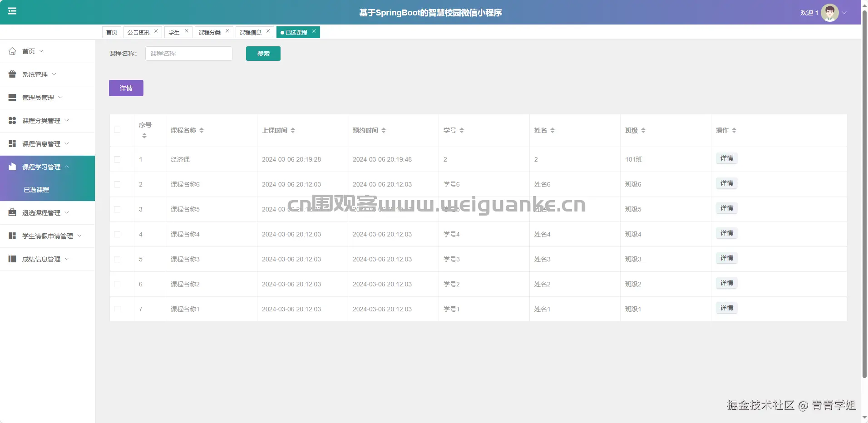
Task: Close the 已选课程 tab
Action: 314,31
